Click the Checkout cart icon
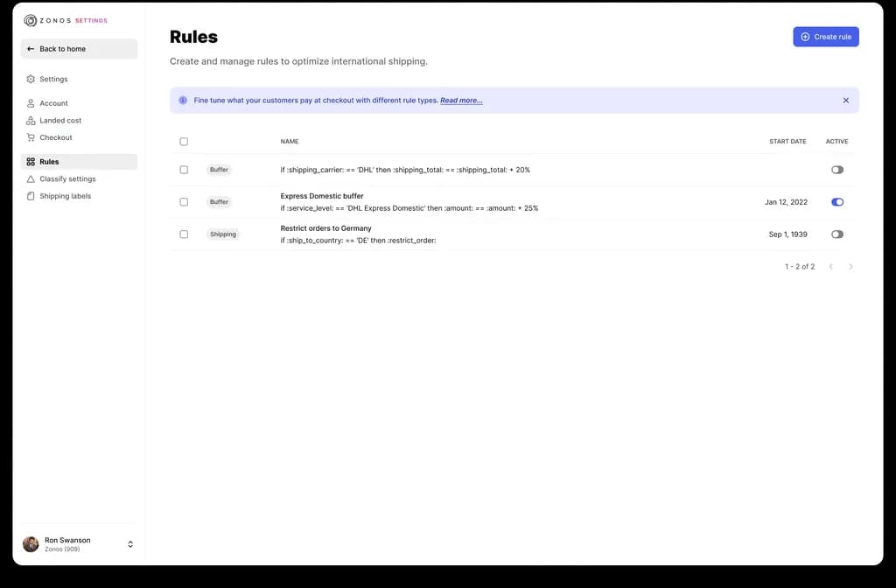This screenshot has width=896, height=588. [31, 137]
